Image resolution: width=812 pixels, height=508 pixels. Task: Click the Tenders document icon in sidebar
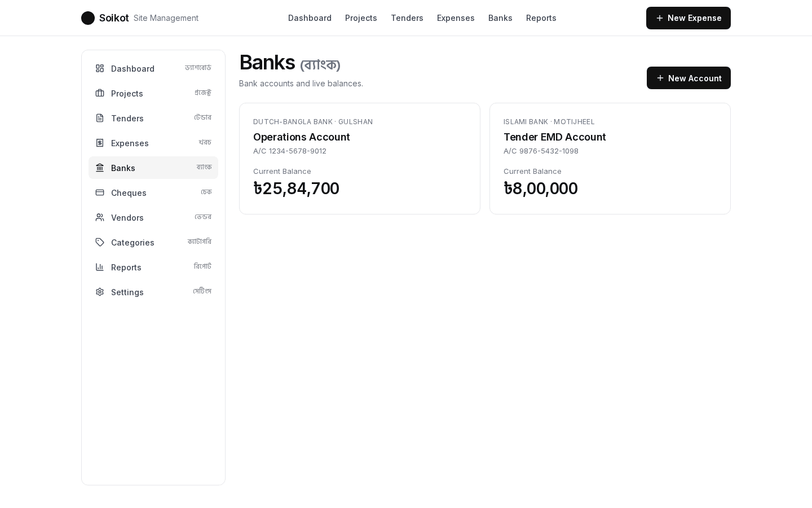pos(100,118)
